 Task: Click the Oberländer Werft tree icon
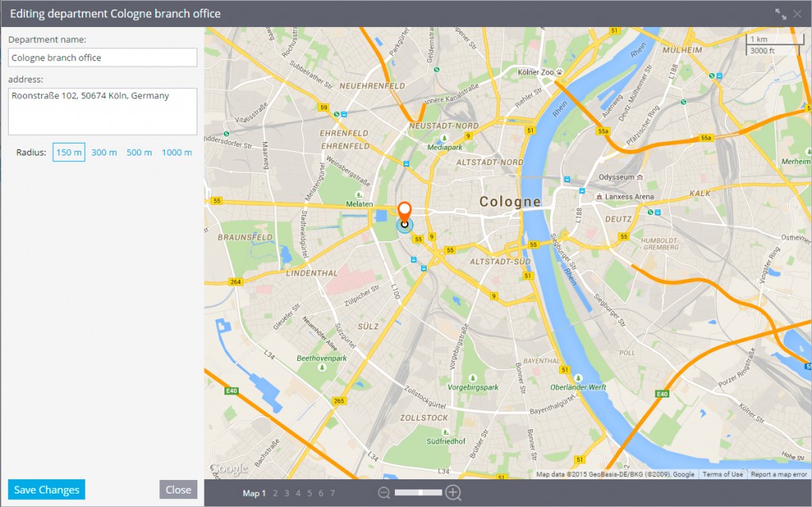point(578,378)
